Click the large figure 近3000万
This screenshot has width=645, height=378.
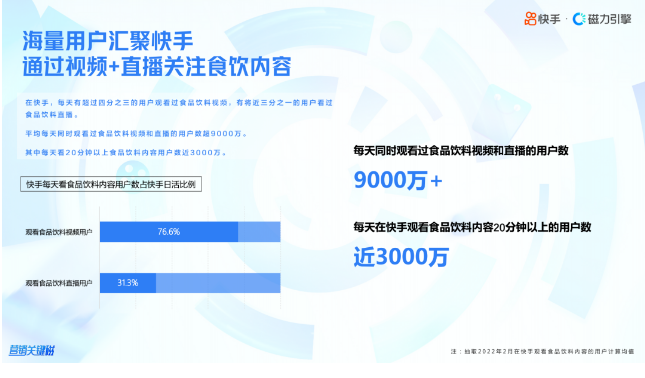point(401,257)
